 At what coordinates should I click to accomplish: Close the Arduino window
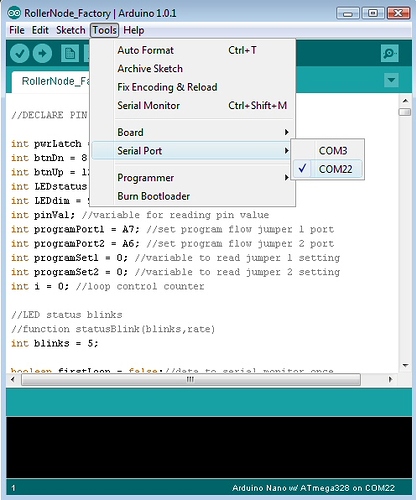pyautogui.click(x=398, y=13)
